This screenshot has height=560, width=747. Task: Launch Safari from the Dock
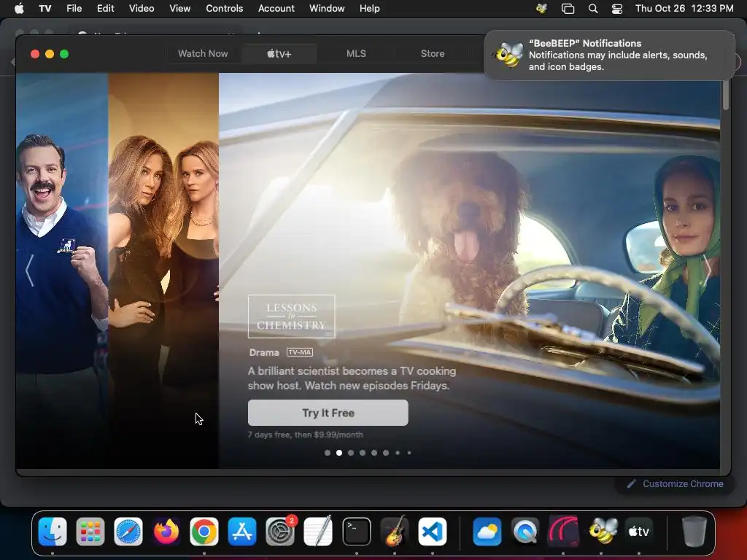pos(128,531)
